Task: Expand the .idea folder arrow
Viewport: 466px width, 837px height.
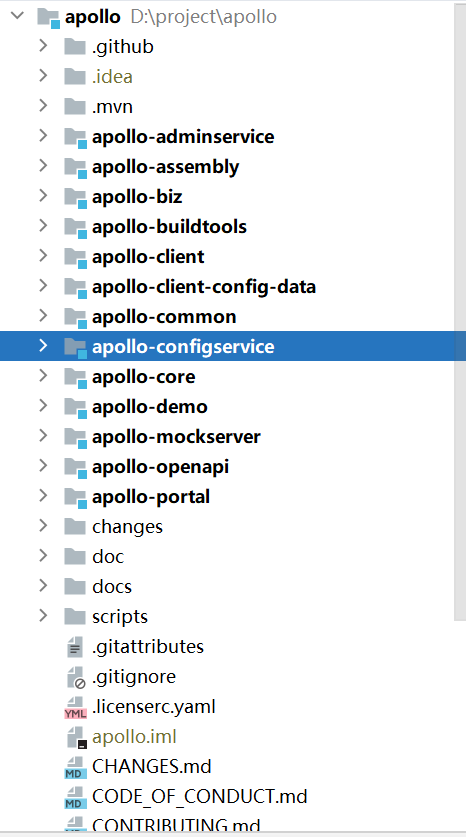Action: 43,76
